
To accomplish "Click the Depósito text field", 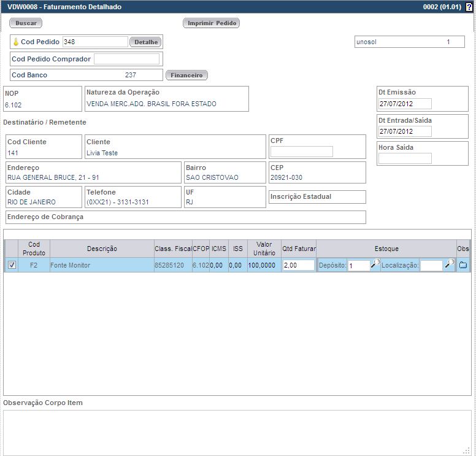I will click(x=358, y=266).
